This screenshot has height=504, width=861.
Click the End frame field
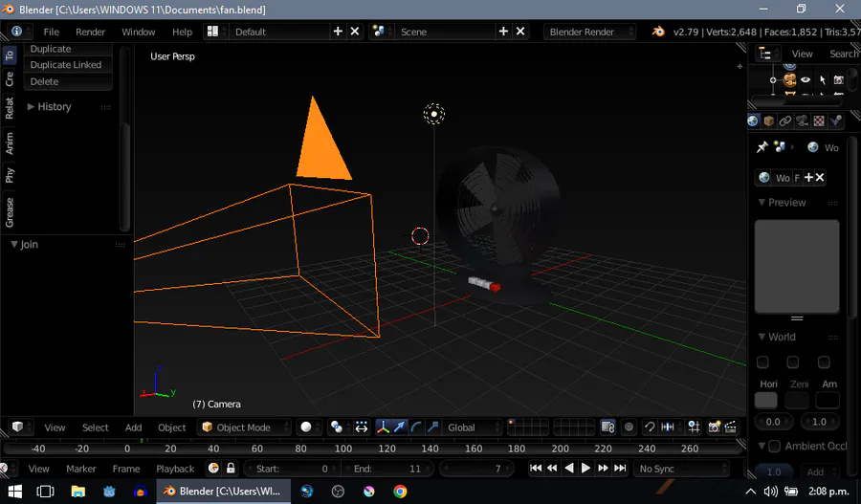coord(387,469)
